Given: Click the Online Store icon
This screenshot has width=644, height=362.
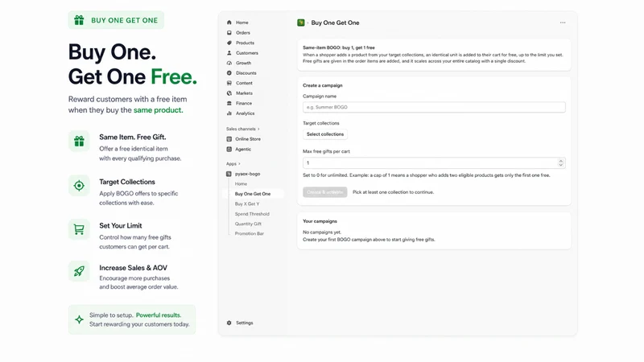Looking at the screenshot, I should pyautogui.click(x=229, y=139).
